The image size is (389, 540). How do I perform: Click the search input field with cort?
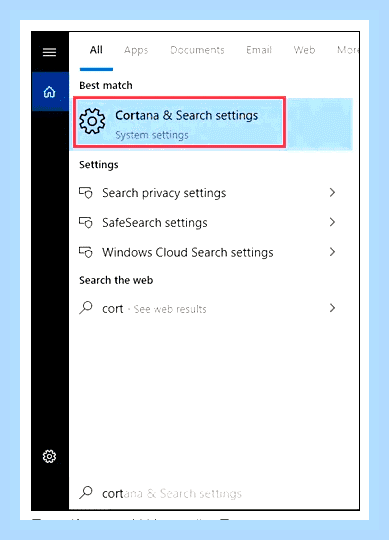213,493
